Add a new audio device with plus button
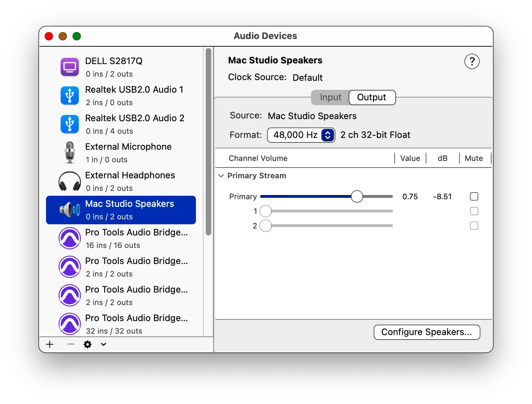This screenshot has height=404, width=532. pos(50,344)
